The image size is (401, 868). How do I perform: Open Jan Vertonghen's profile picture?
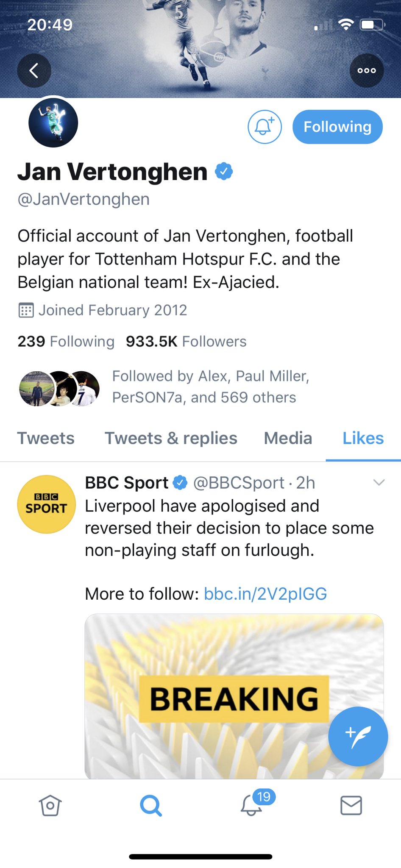[x=53, y=123]
